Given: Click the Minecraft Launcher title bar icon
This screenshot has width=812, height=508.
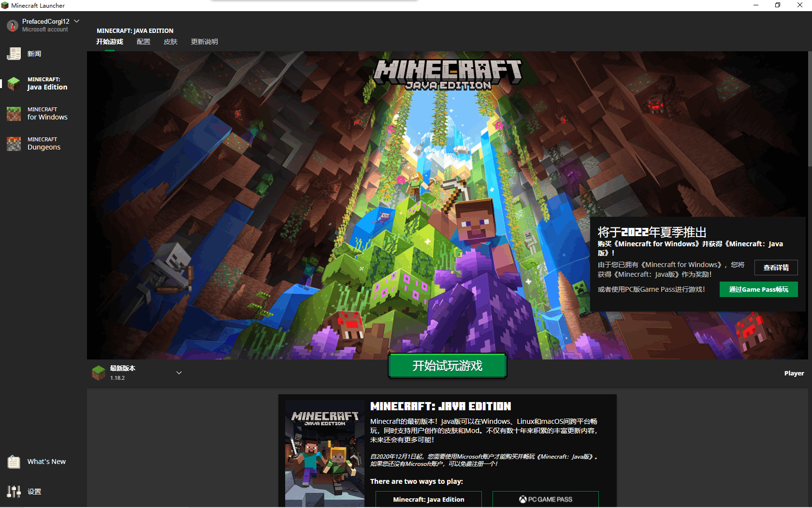Looking at the screenshot, I should tap(5, 5).
